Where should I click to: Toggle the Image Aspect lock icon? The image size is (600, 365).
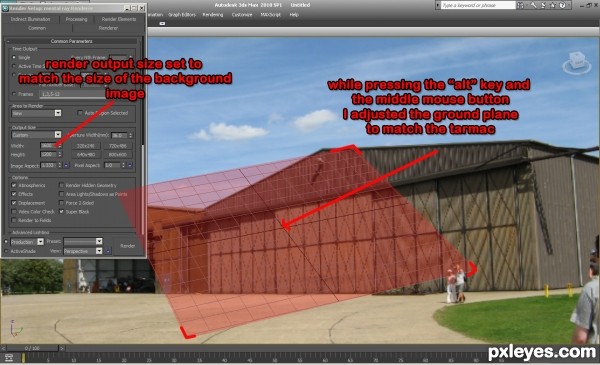point(66,165)
